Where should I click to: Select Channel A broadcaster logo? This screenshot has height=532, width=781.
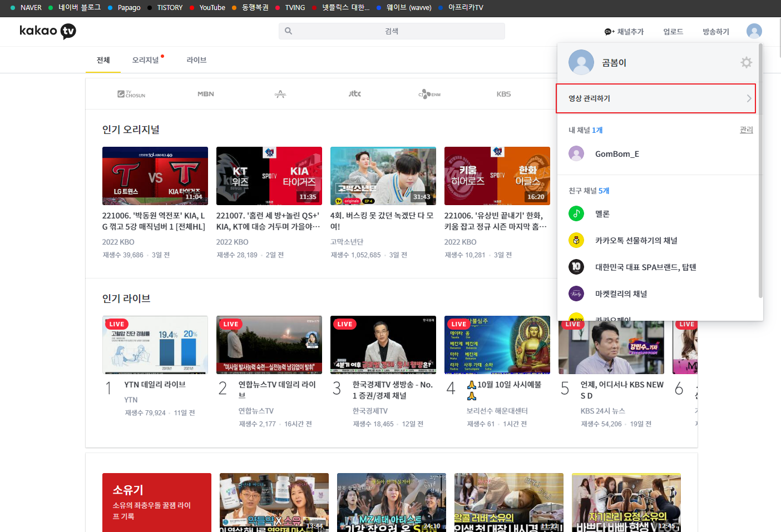point(280,94)
